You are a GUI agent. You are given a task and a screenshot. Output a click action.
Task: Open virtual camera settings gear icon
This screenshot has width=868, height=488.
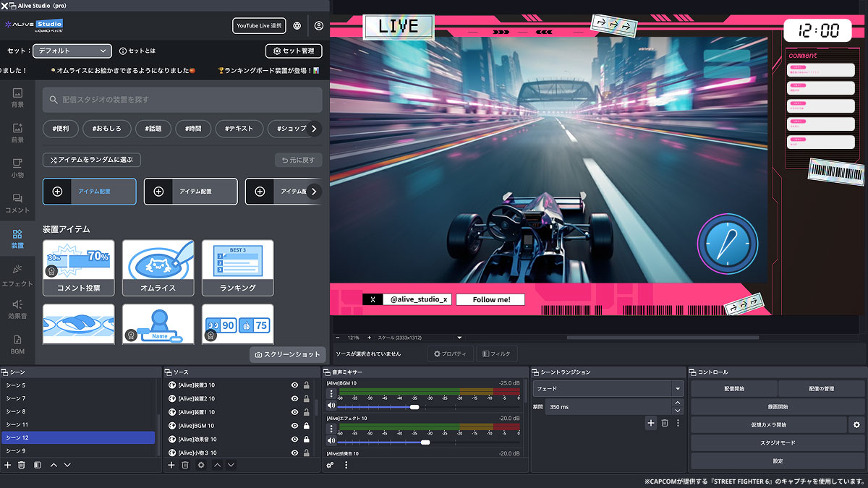point(857,425)
